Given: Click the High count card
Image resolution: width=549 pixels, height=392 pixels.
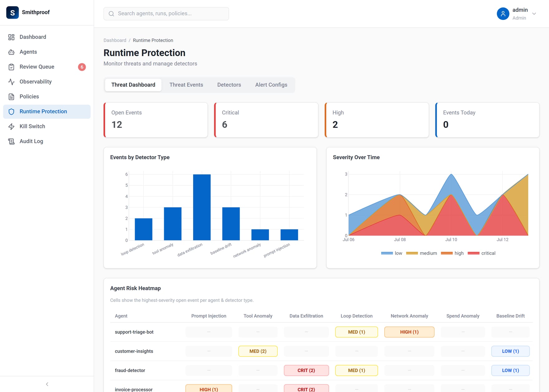Looking at the screenshot, I should (x=377, y=120).
